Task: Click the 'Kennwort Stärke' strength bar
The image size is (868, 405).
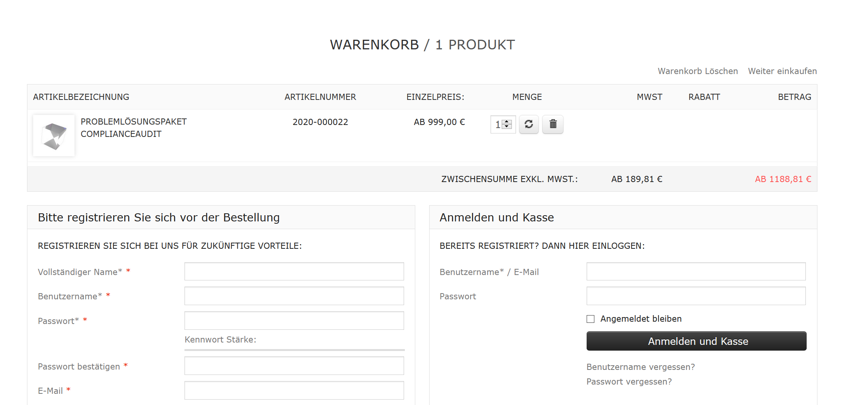Action: point(294,350)
